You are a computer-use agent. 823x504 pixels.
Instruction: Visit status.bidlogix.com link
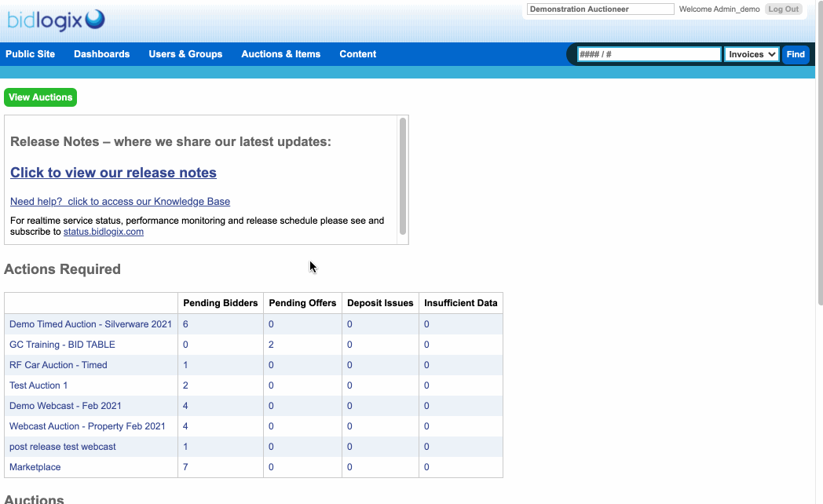pos(104,232)
